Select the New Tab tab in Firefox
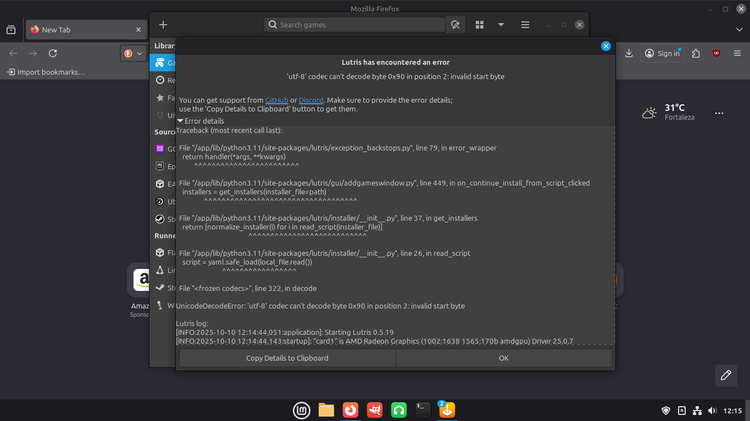The image size is (750, 421). click(86, 30)
